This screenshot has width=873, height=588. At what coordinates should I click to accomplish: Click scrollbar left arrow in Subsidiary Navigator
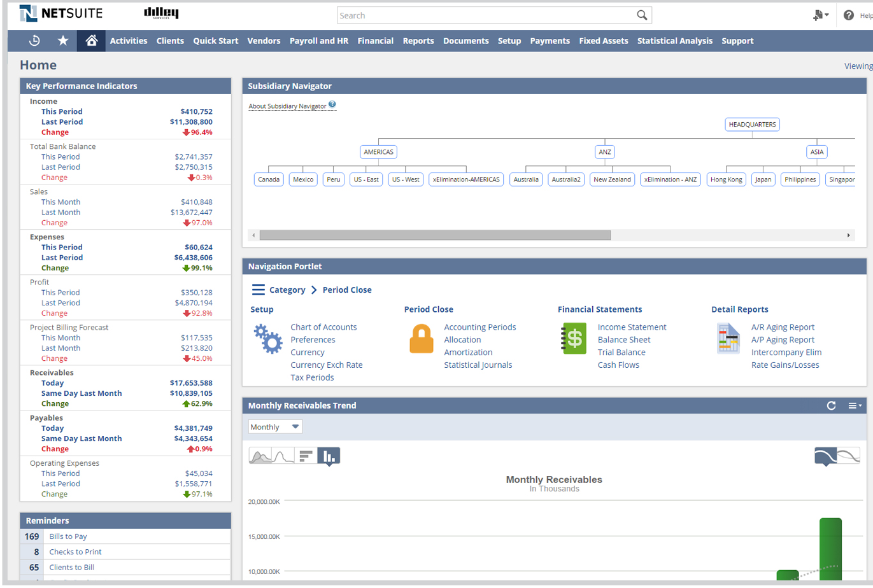(253, 235)
